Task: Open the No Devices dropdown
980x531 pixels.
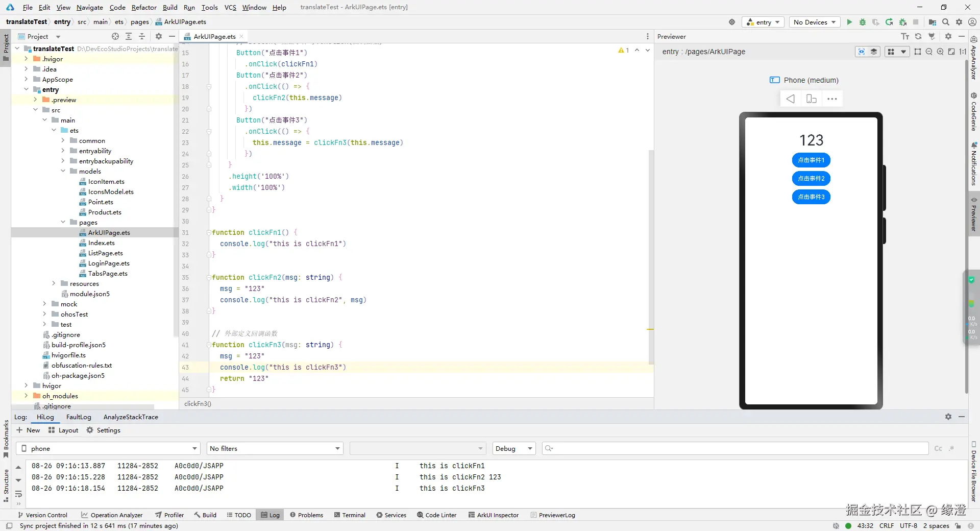Action: click(815, 22)
